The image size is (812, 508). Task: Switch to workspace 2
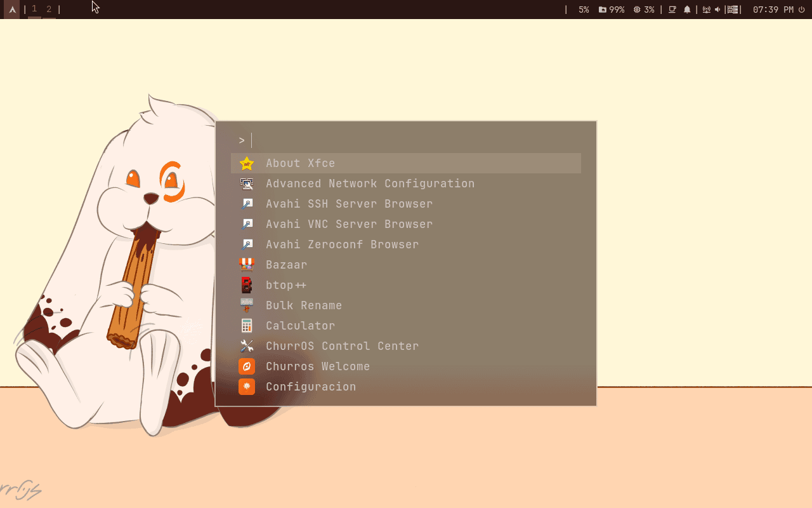coord(49,10)
